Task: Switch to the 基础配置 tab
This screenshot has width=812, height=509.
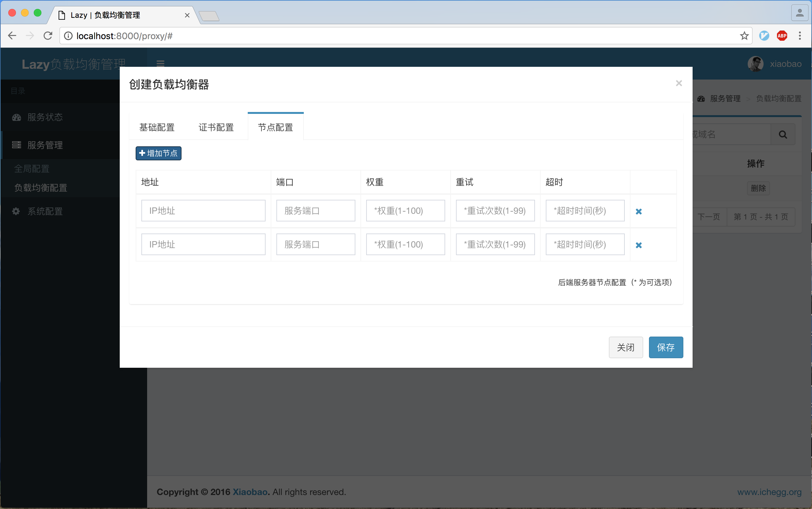Action: [x=157, y=127]
